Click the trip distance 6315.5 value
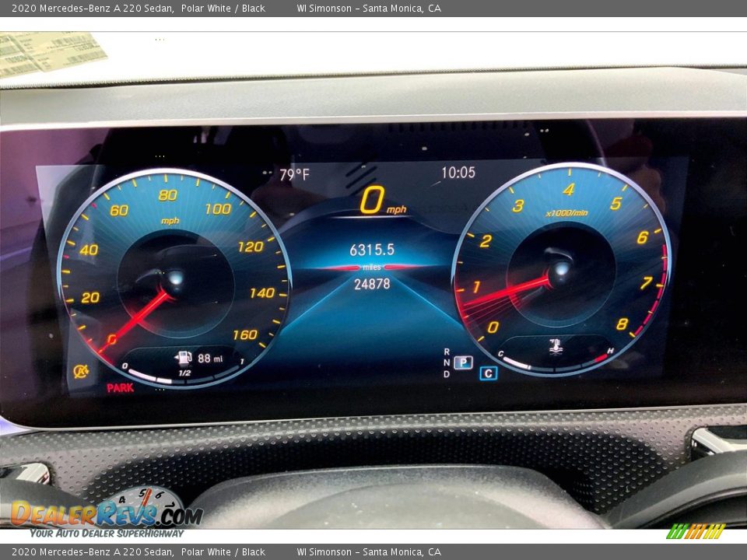Viewport: 747px width, 560px height. point(372,250)
